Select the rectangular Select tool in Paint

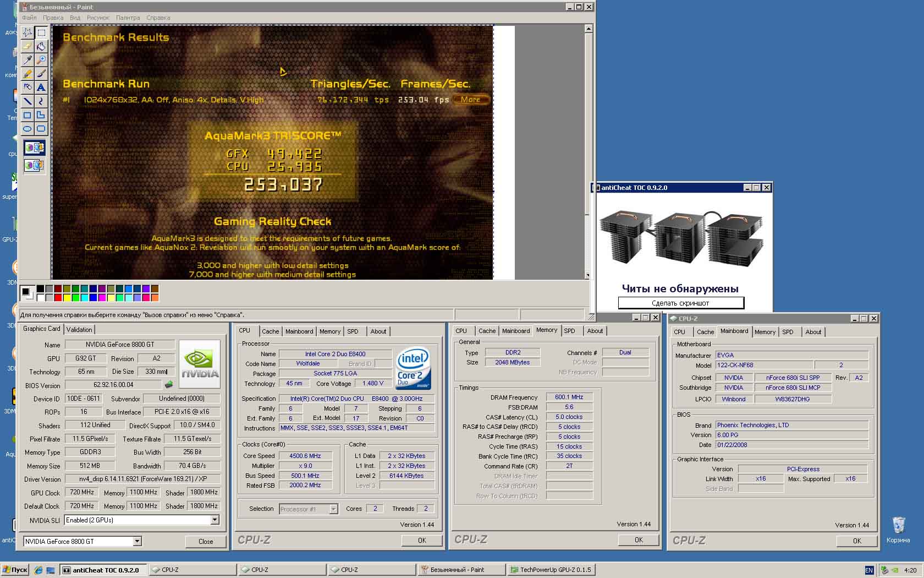[x=41, y=32]
